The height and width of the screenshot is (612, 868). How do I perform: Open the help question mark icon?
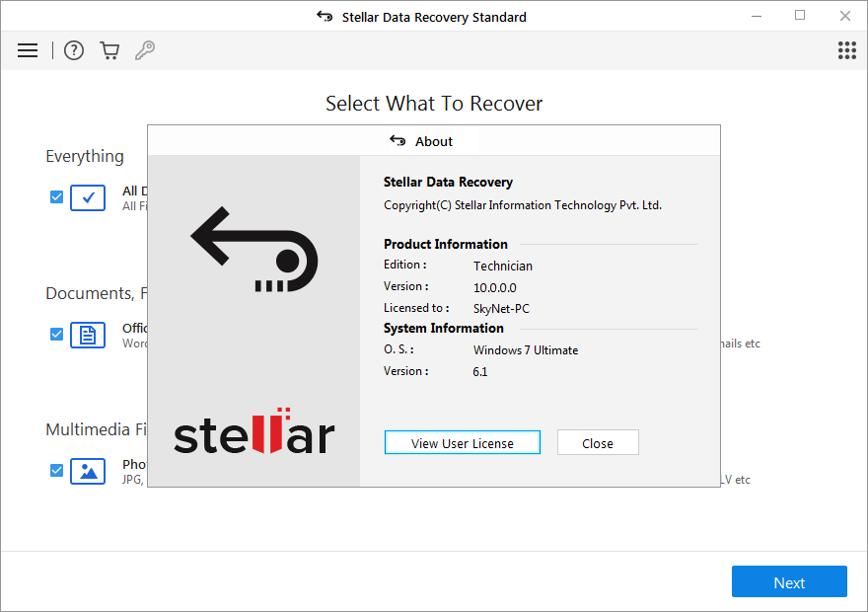(74, 50)
